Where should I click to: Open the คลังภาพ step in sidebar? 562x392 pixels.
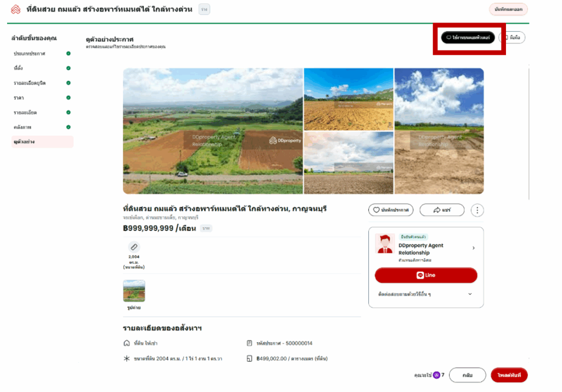click(22, 127)
